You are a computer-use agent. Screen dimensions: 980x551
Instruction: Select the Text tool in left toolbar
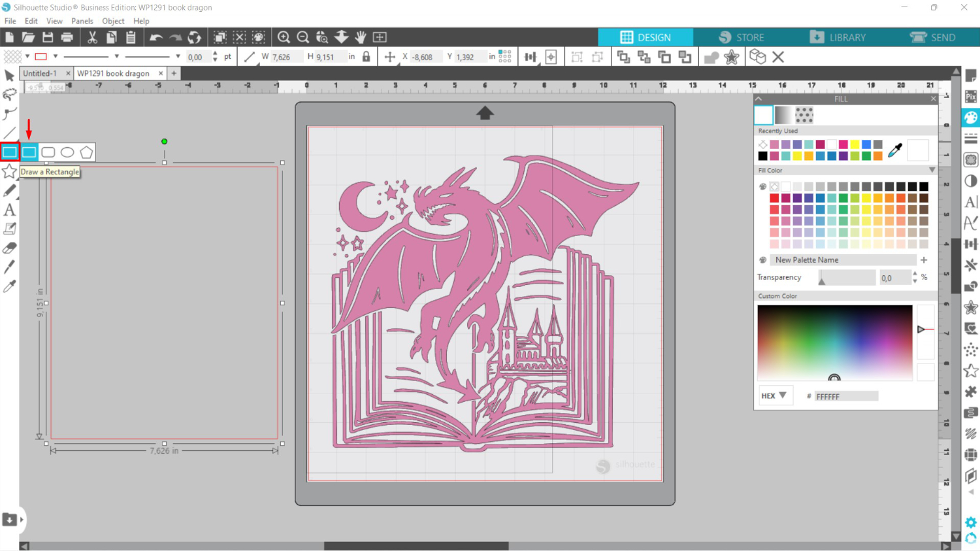9,210
